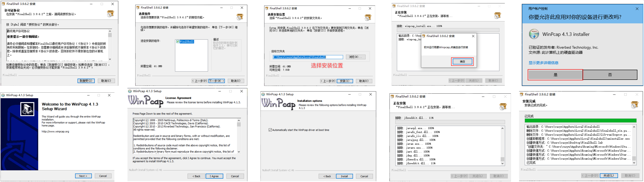Toggle the FinalShell component checkbox
The height and width of the screenshot is (182, 644).
pyautogui.click(x=178, y=42)
